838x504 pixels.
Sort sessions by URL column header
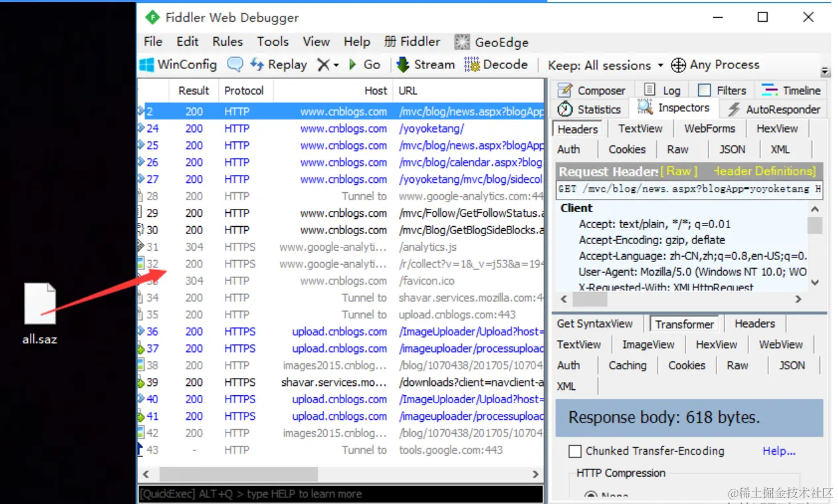pyautogui.click(x=468, y=91)
